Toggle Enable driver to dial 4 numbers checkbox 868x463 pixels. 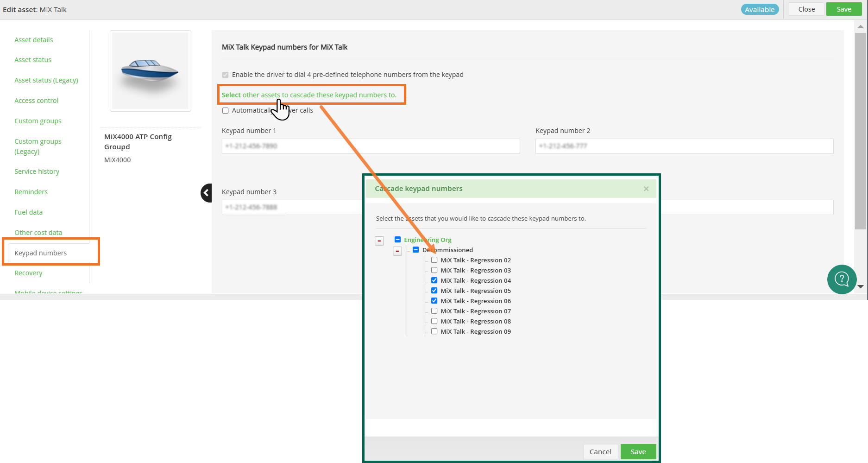click(x=226, y=75)
